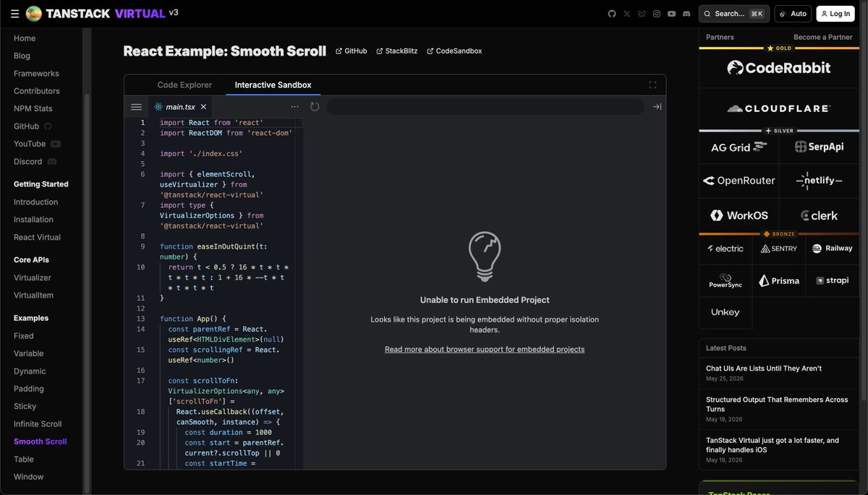Open Frameworks in the sidebar
Screen dimensions: 868x495
pos(36,74)
